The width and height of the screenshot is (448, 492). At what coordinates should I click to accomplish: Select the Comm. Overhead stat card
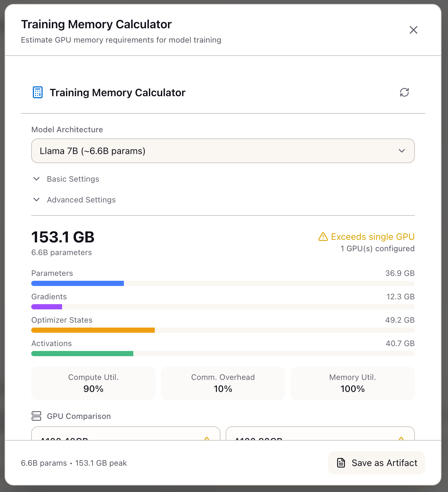(223, 383)
